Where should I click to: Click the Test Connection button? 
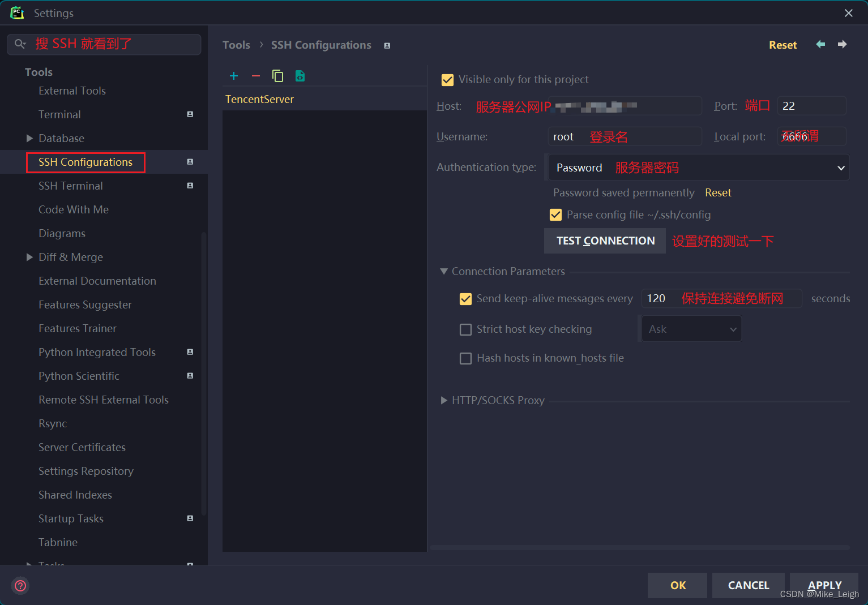pos(605,241)
